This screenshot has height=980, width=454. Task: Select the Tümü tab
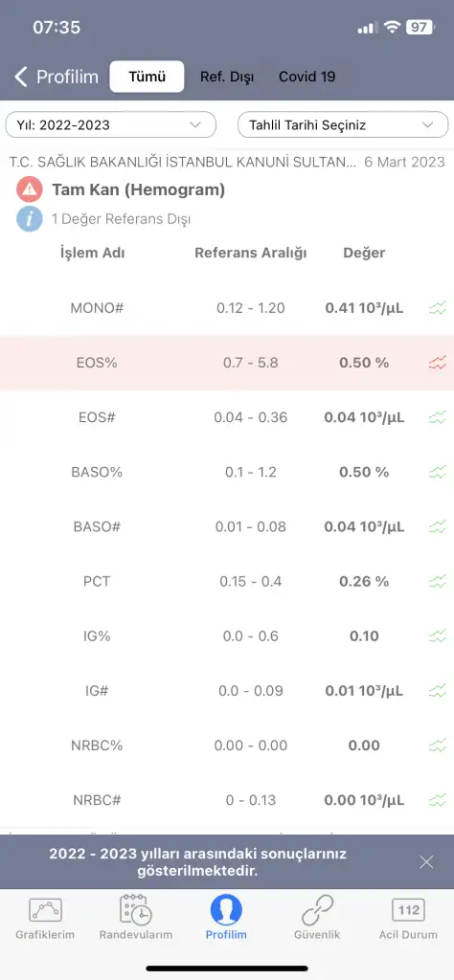pos(147,77)
